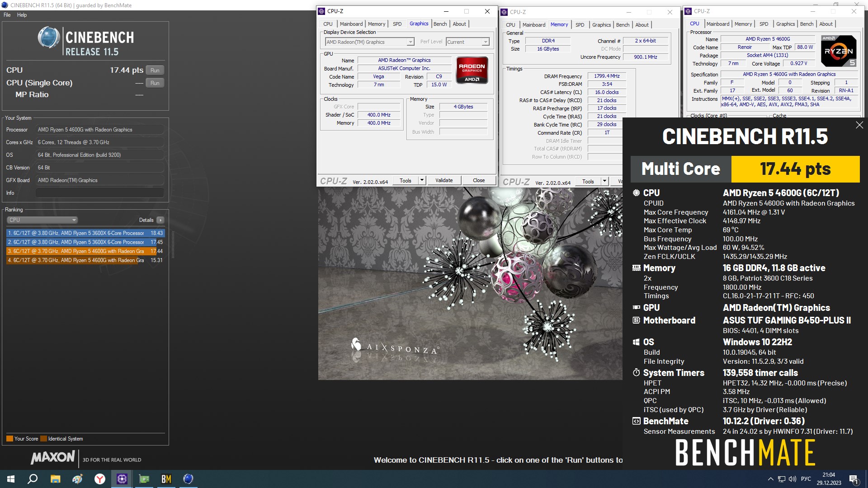Viewport: 868px width, 488px height.
Task: Open Display Device Selection dropdown
Action: (370, 42)
